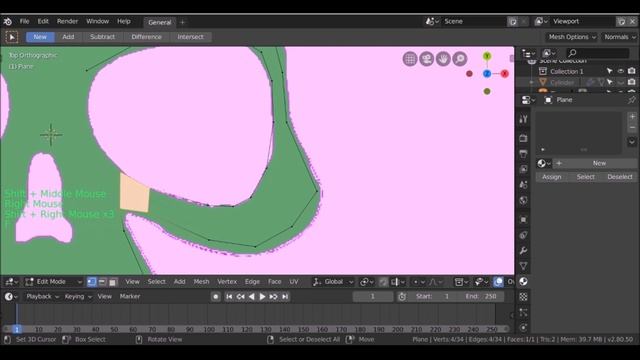Screen dimensions: 640x360
Task: Open the Scene properties tab
Action: (523, 184)
